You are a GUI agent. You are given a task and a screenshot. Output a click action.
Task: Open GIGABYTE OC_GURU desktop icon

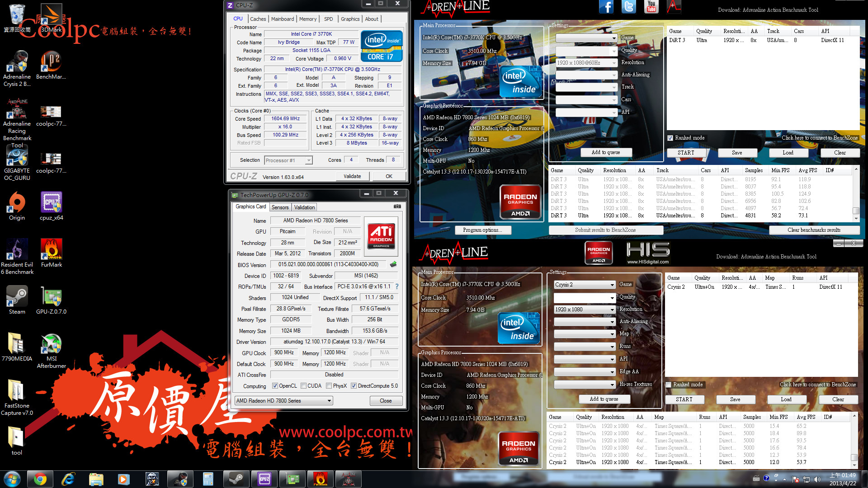[x=17, y=163]
